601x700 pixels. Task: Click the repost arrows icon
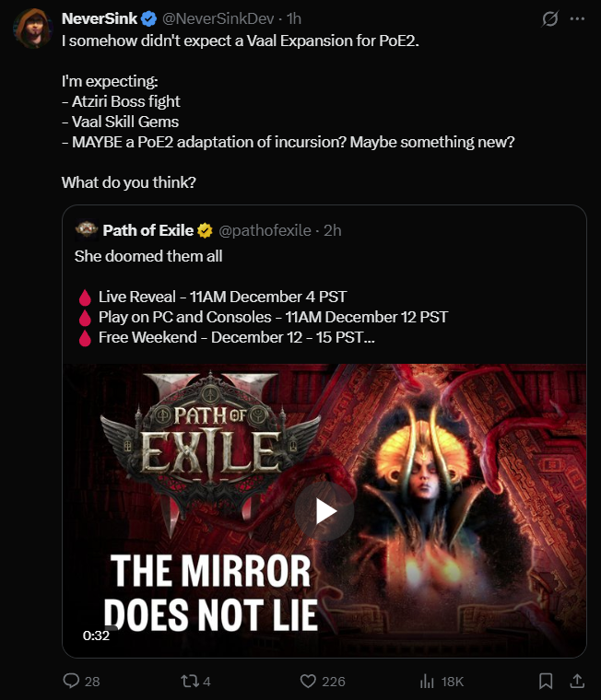pos(188,681)
